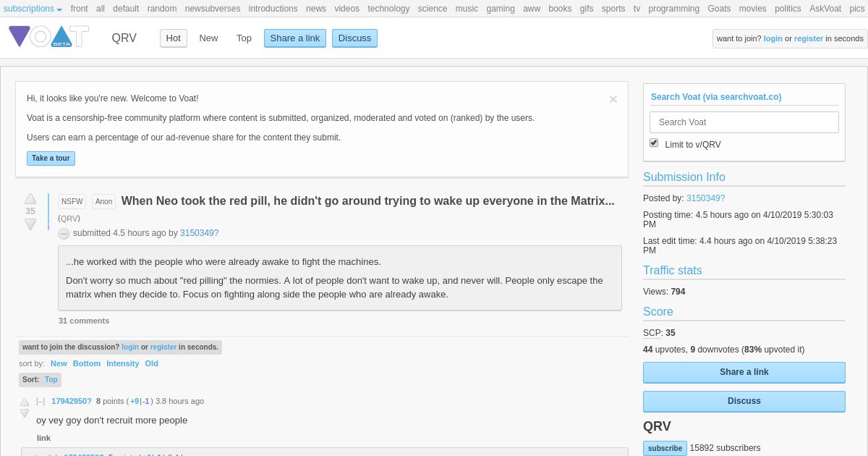
Task: Open technology in top navigation
Action: [388, 9]
